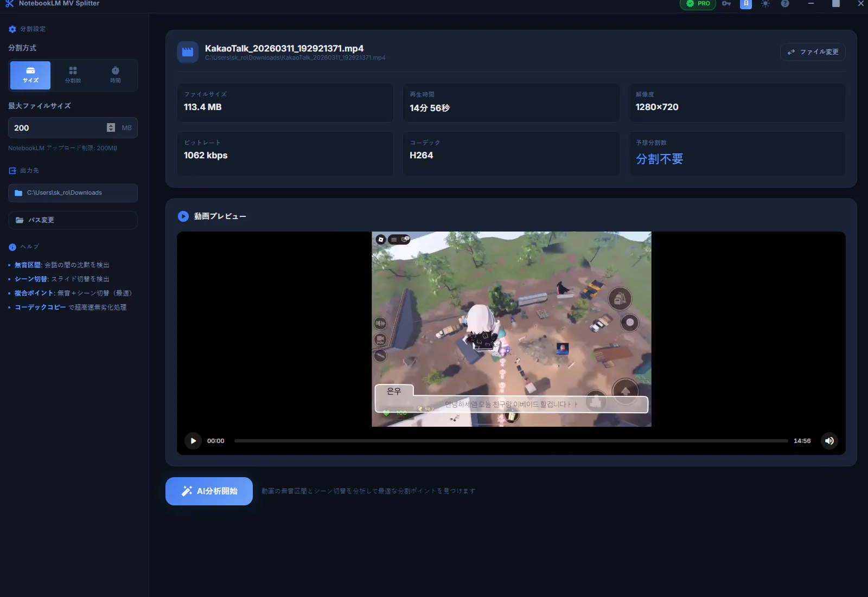
Task: Click the 無音区間 help entry
Action: (x=62, y=265)
